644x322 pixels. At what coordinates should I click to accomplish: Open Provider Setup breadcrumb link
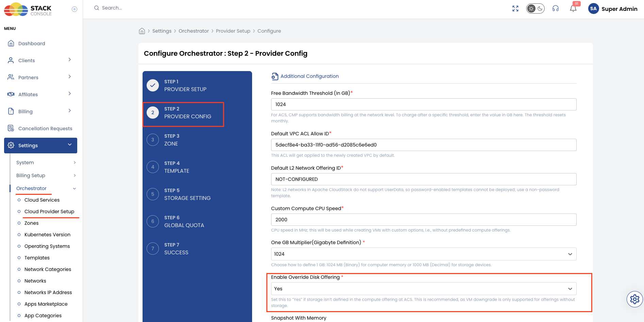233,31
